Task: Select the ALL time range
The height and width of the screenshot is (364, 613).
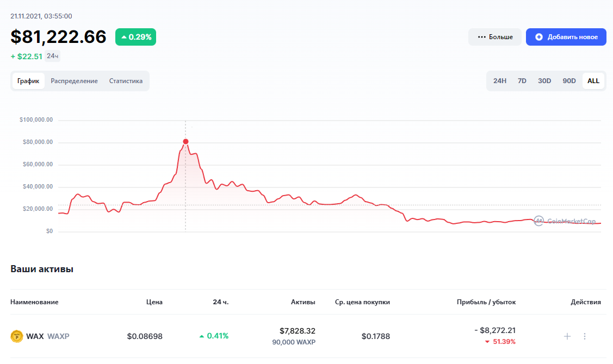Action: (593, 81)
